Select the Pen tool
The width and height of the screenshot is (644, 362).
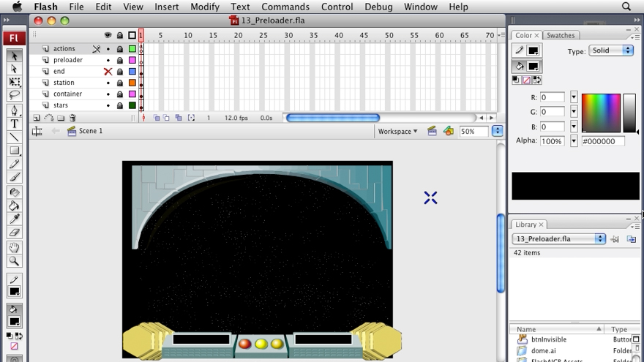(x=15, y=111)
